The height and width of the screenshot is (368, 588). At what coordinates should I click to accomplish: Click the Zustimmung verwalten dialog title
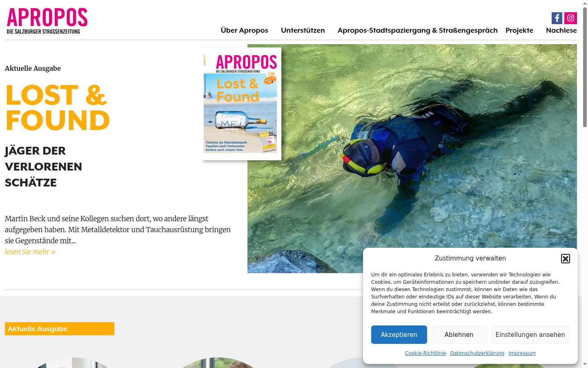click(470, 258)
